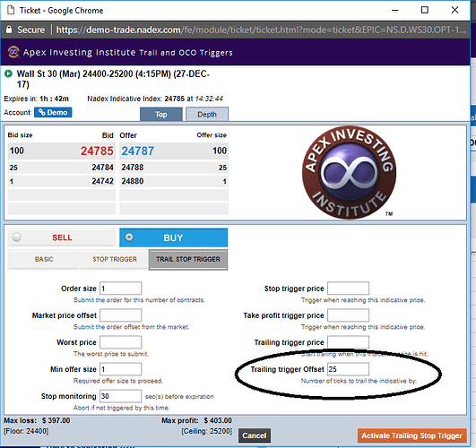Click the Cancel button
Viewport: 476px width, 448px height.
click(255, 435)
